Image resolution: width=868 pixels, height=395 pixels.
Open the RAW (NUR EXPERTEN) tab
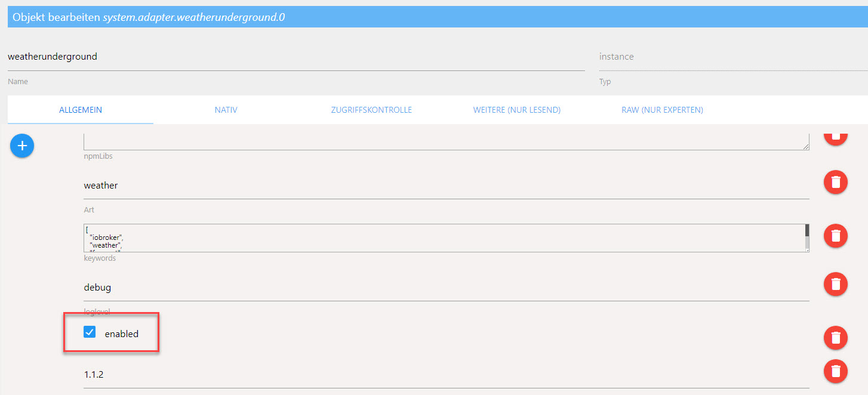662,110
